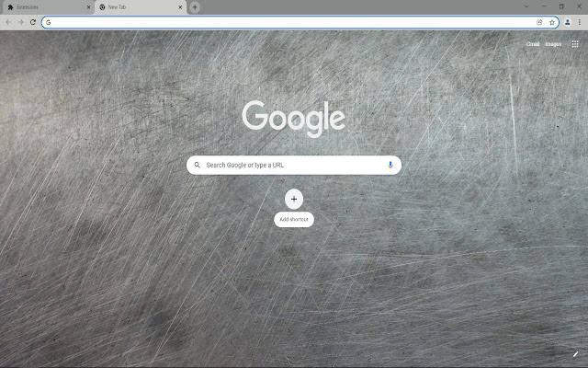Bookmark this tab with the star icon
The image size is (588, 368).
click(551, 22)
